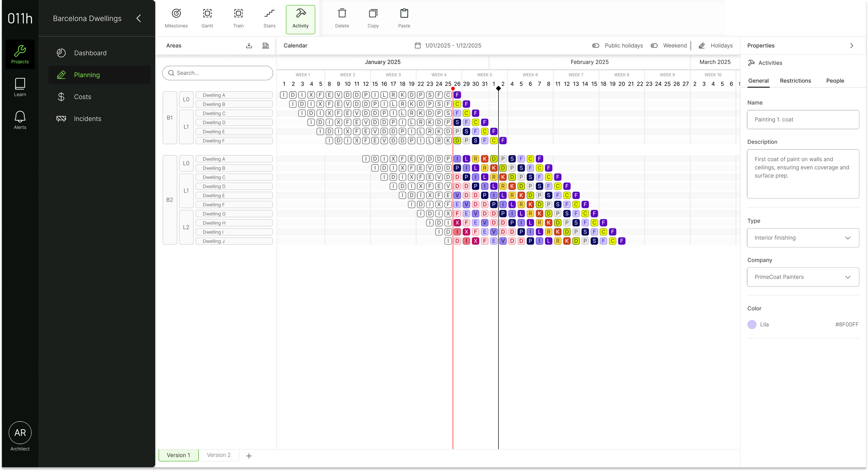Click the Search areas field
868x471 pixels.
(x=217, y=73)
